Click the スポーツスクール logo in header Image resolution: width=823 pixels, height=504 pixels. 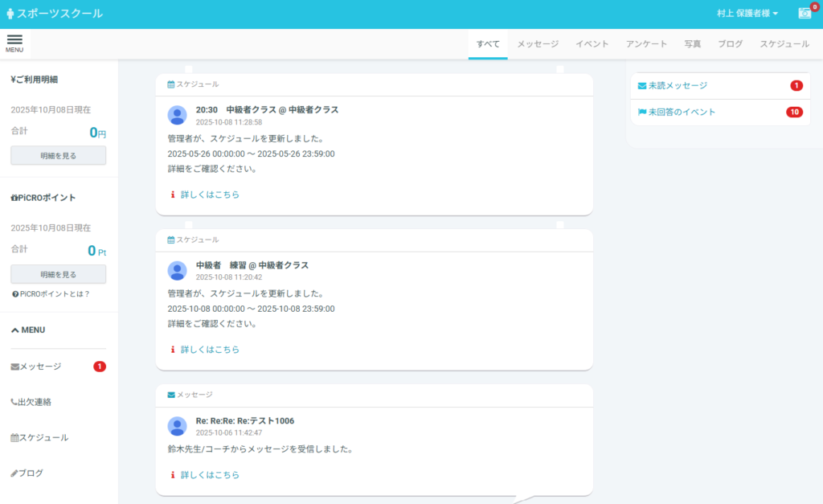(55, 14)
